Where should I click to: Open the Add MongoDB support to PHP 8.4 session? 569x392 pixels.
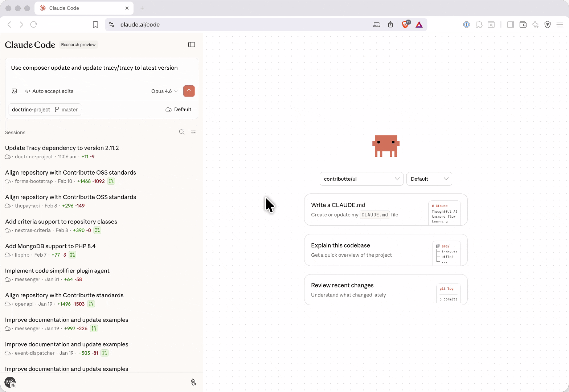coord(50,246)
